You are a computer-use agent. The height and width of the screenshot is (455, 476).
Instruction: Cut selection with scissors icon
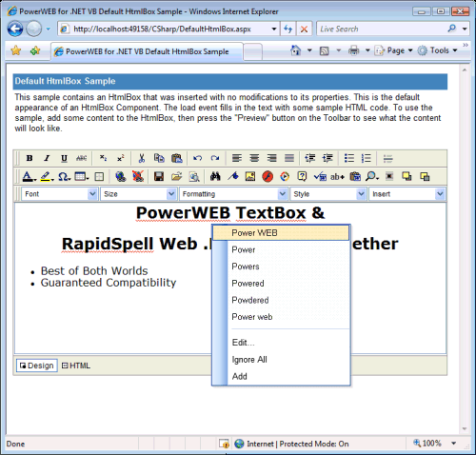[142, 158]
